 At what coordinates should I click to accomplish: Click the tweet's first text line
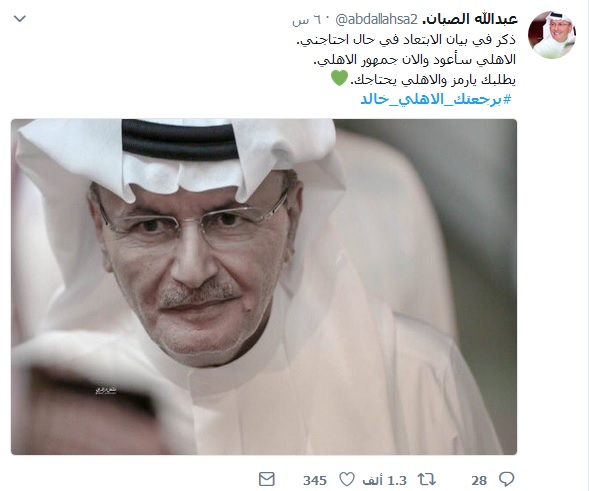[406, 40]
